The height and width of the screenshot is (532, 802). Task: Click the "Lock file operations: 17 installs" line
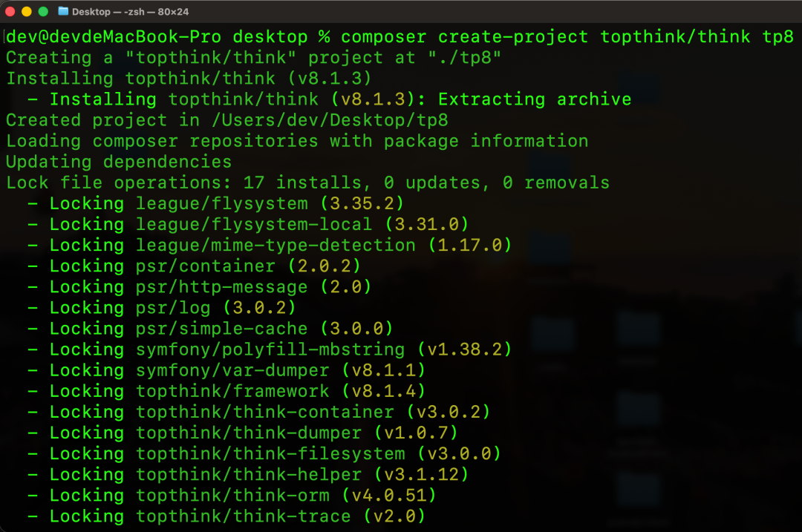[308, 183]
